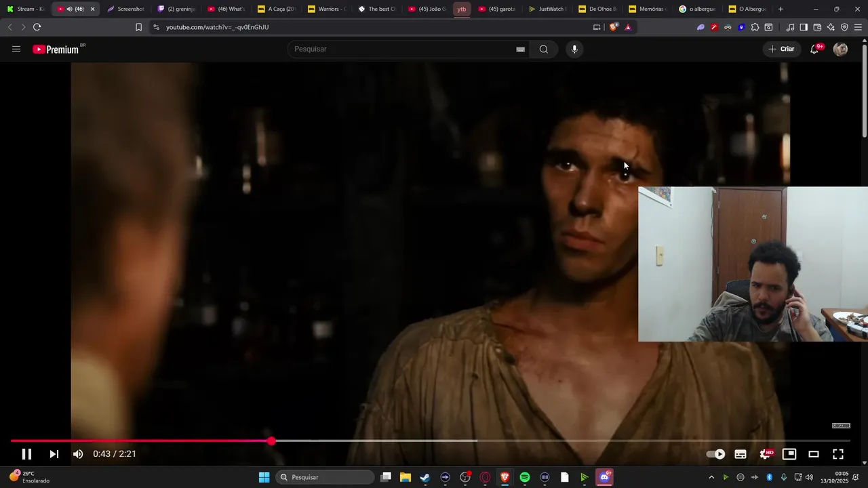
Task: Open Task View on the taskbar
Action: click(386, 477)
